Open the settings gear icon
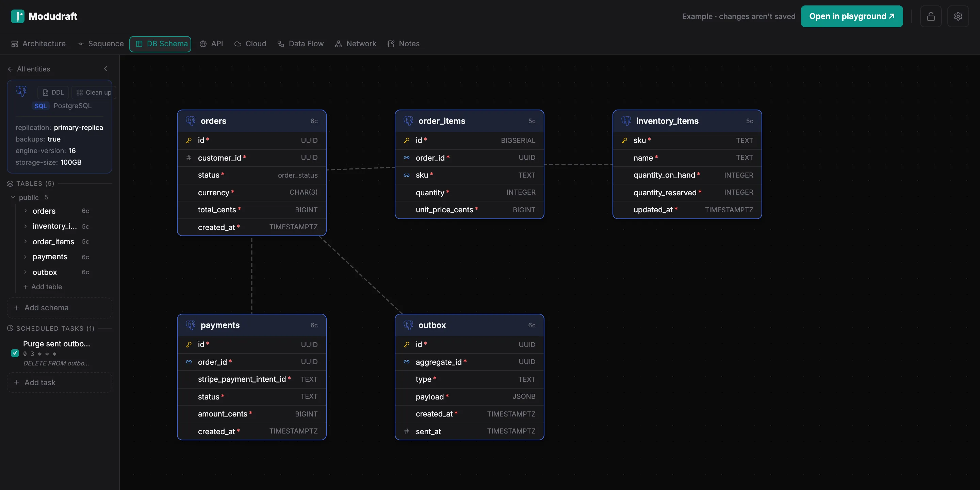The height and width of the screenshot is (490, 980). point(958,16)
